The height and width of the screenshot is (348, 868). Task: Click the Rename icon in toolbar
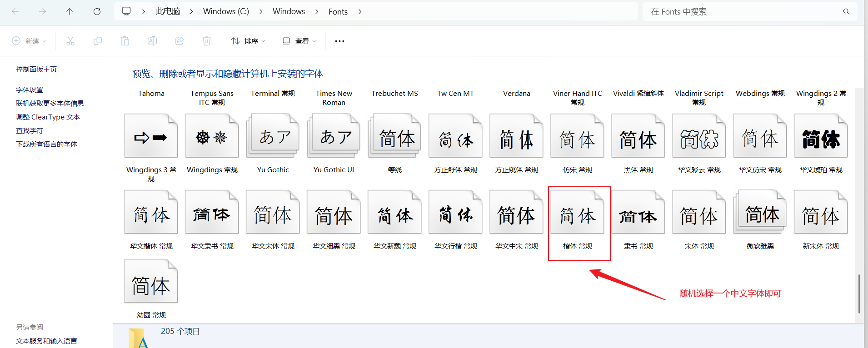coord(152,41)
